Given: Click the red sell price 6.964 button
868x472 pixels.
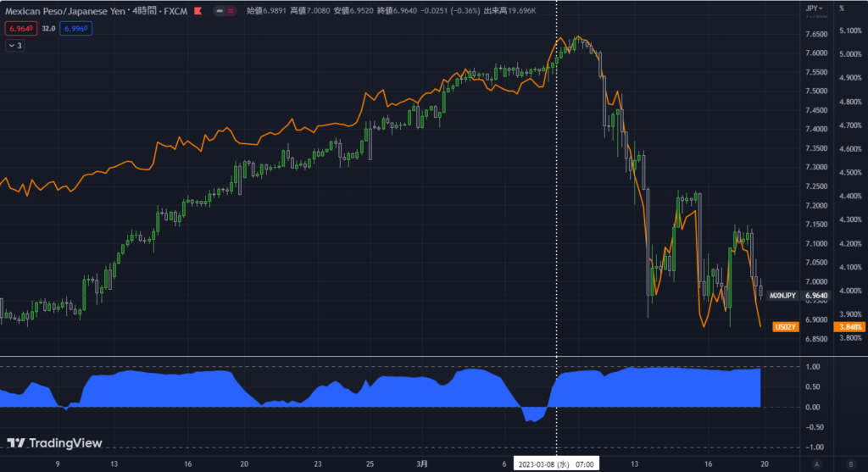Looking at the screenshot, I should point(19,28).
